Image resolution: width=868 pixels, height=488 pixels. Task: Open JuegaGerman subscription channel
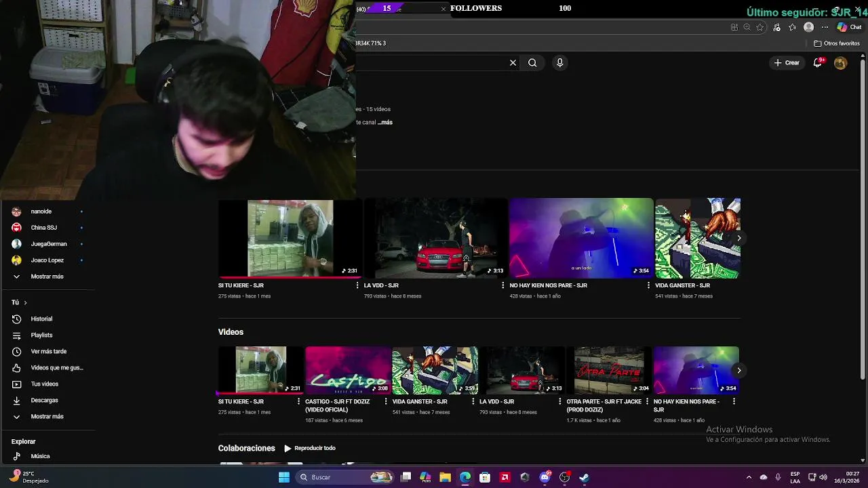click(47, 244)
